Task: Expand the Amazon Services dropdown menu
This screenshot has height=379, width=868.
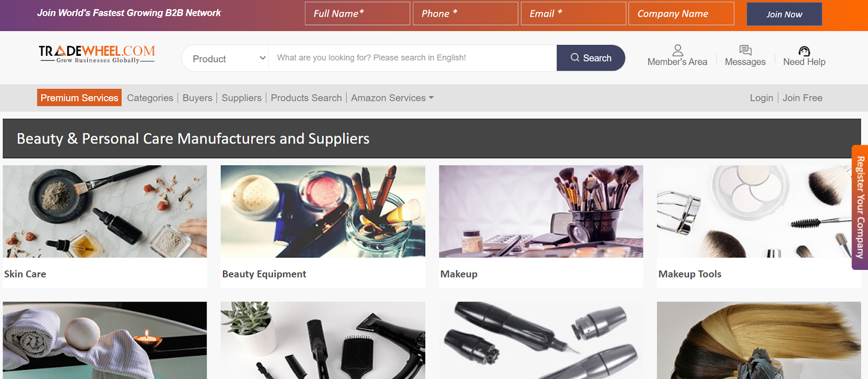Action: [x=392, y=98]
